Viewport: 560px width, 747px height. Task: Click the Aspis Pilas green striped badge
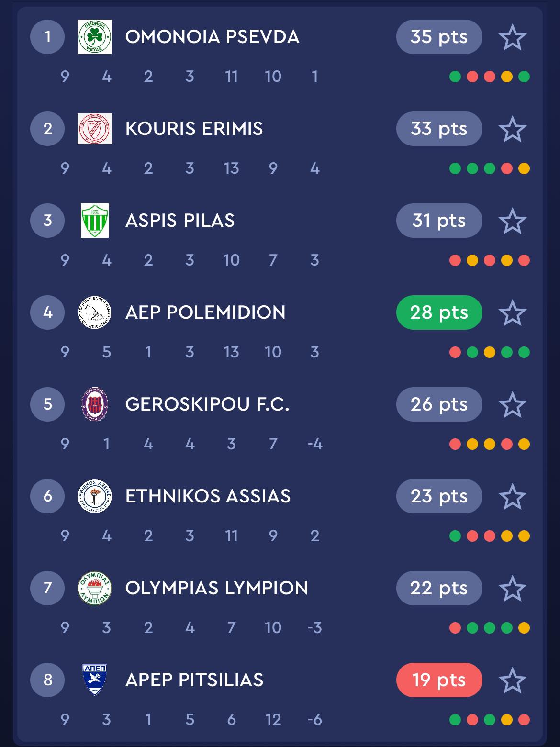coord(95,221)
